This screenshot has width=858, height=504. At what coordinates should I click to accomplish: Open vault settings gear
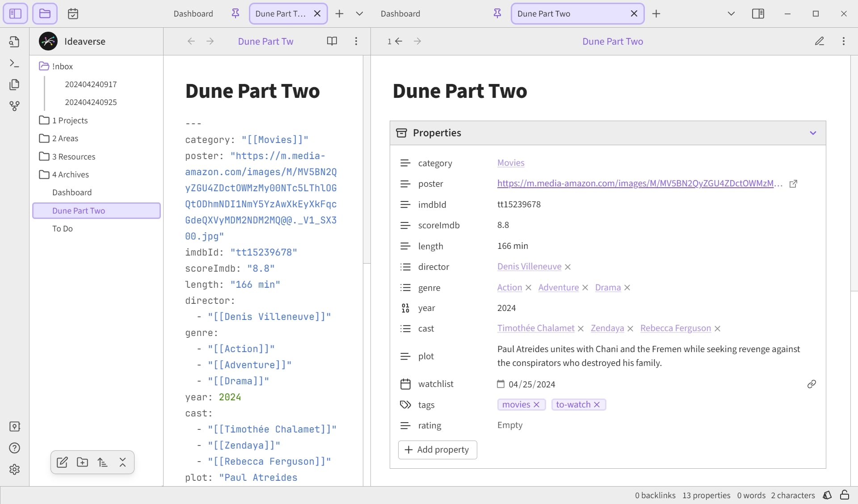pos(14,469)
